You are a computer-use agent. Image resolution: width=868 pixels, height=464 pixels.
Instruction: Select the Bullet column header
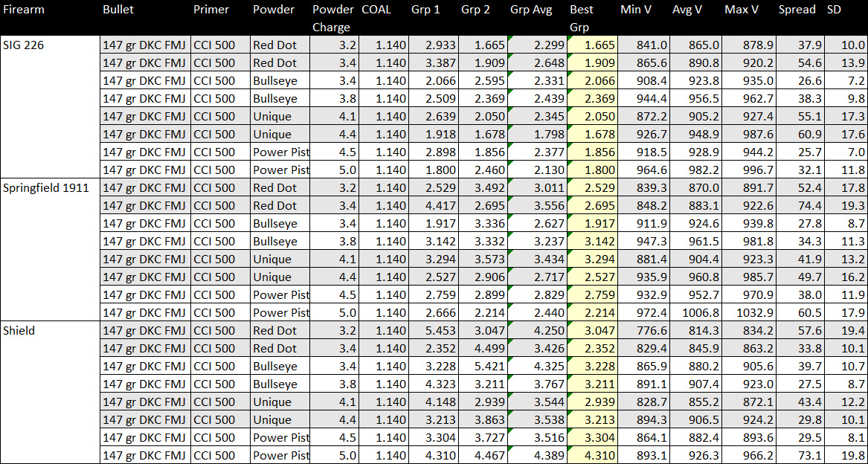(119, 10)
